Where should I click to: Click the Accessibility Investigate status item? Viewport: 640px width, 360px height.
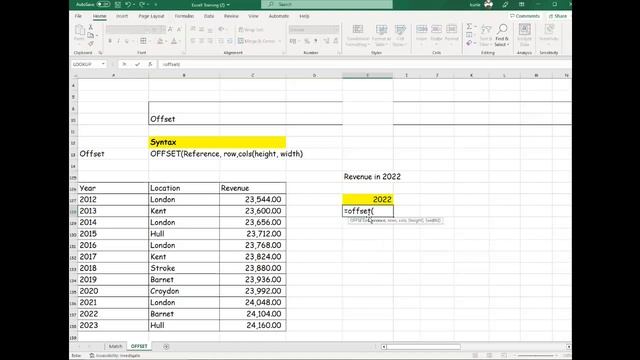pyautogui.click(x=115, y=356)
